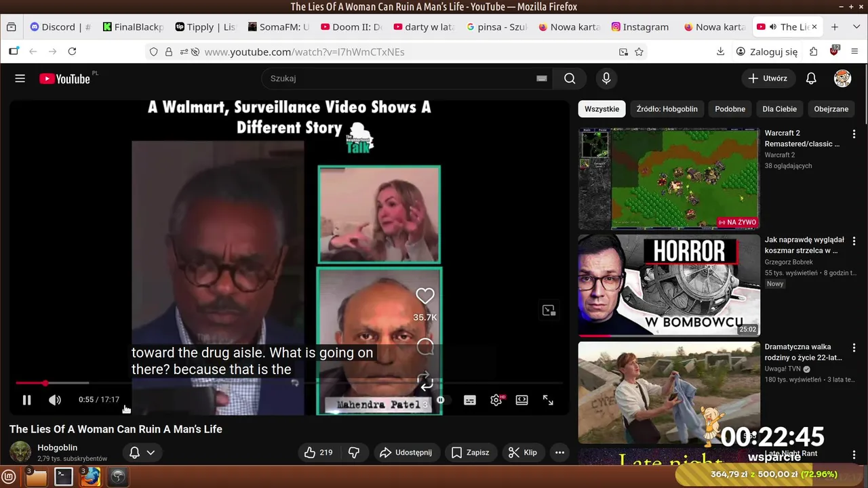The height and width of the screenshot is (488, 868).
Task: Click the Utwórz create button
Action: (x=768, y=79)
